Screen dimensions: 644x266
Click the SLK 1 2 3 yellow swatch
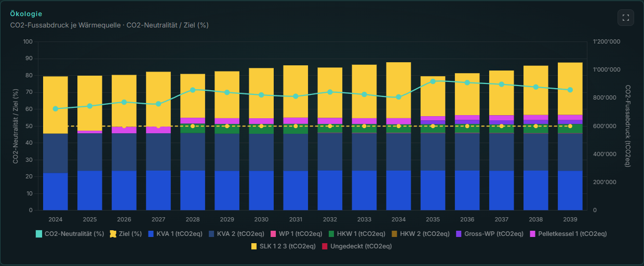[x=254, y=246]
